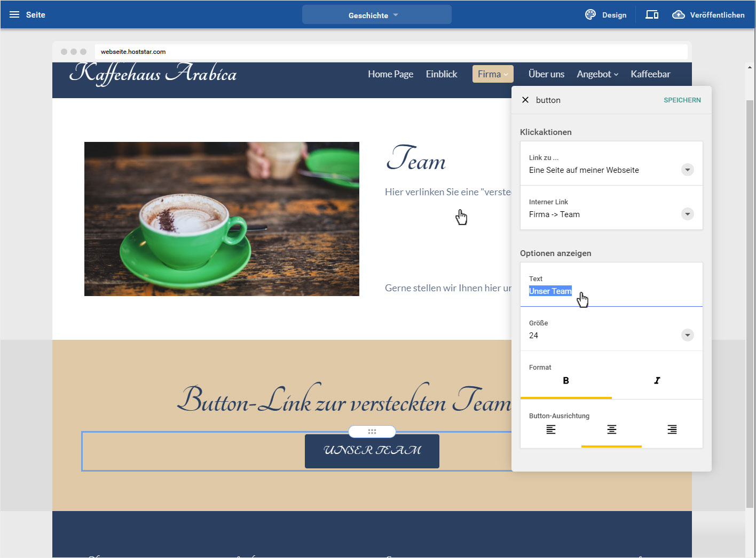
Task: Expand the Firma navigation menu
Action: click(x=493, y=74)
